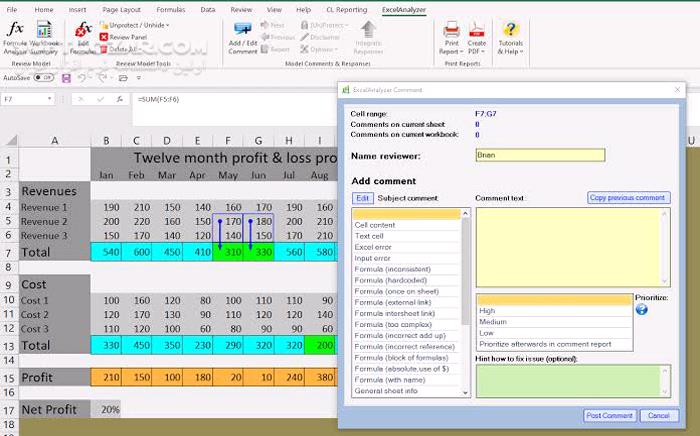This screenshot has height=436, width=700.
Task: Select 'Formula (incorrect reference)' subject
Action: point(406,347)
